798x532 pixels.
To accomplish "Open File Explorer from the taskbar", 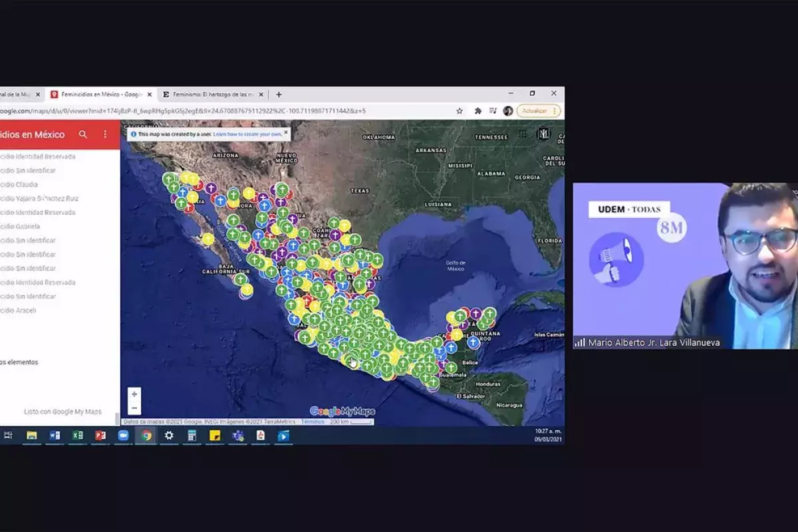I will (x=31, y=436).
